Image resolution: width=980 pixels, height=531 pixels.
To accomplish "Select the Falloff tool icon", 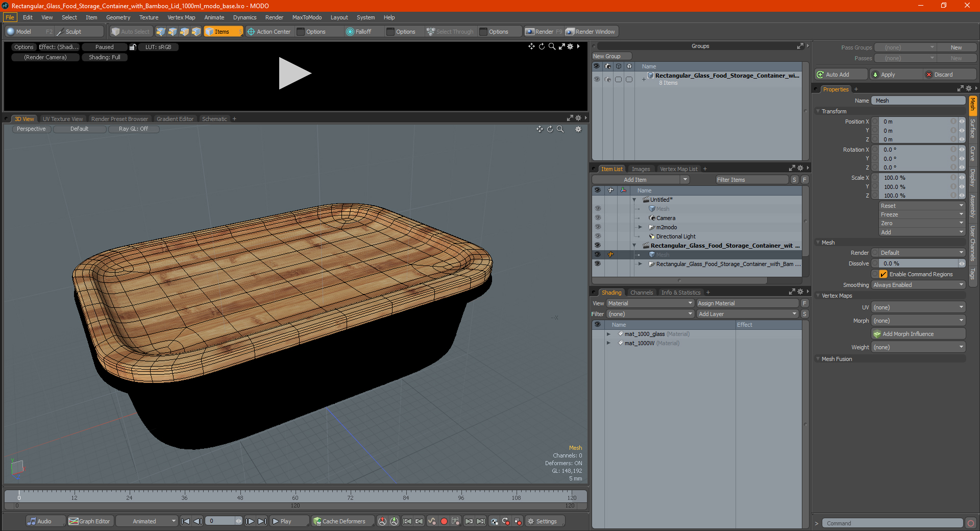I will point(350,32).
